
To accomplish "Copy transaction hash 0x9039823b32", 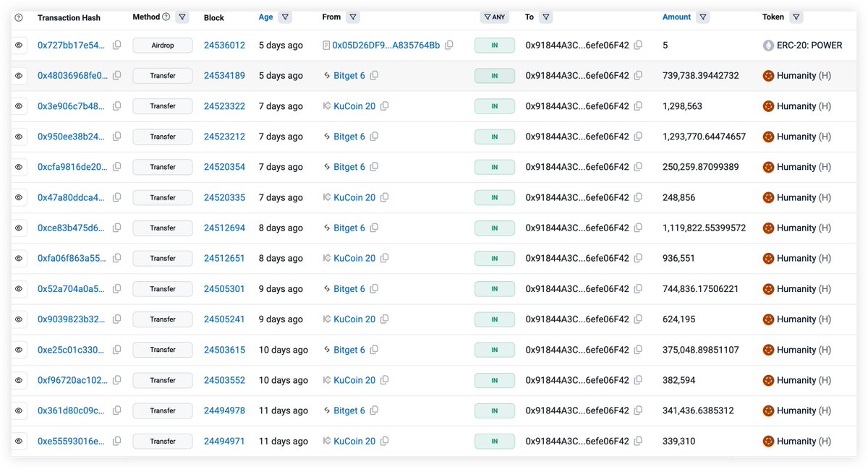I will [117, 319].
